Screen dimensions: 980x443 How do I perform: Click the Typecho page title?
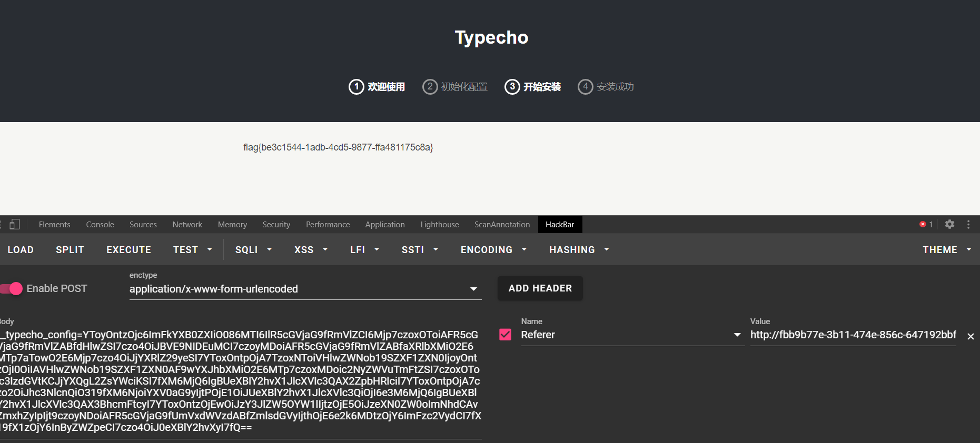coord(491,37)
